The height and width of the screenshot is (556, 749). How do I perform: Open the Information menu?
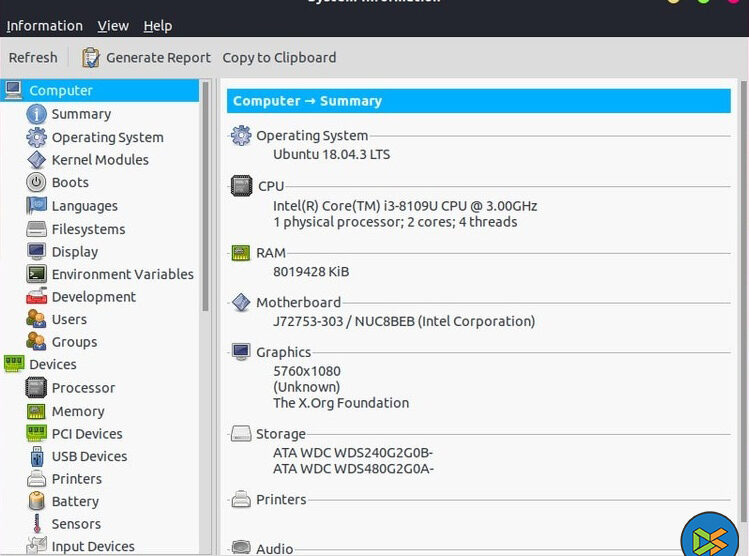[x=45, y=26]
